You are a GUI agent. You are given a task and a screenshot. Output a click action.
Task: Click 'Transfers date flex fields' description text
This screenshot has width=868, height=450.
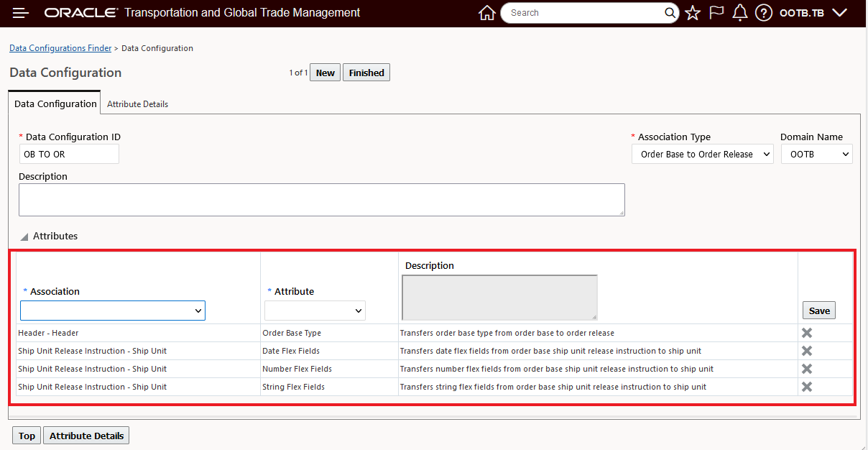click(x=550, y=351)
